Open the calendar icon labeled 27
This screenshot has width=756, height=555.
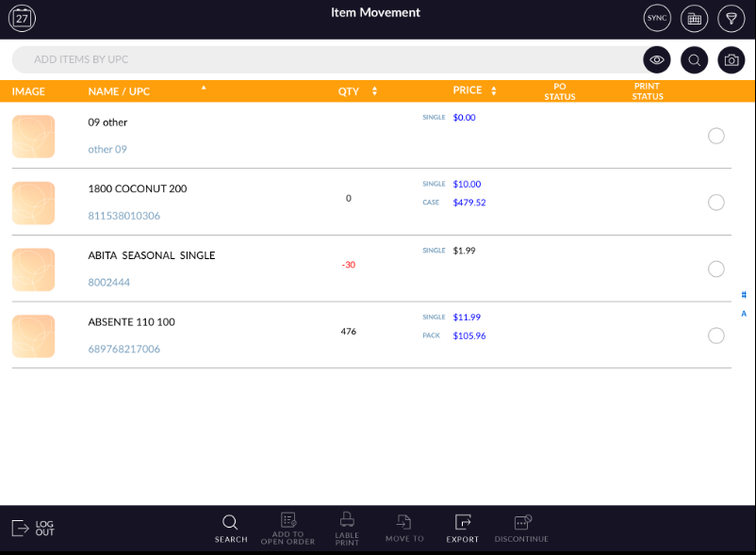(22, 18)
